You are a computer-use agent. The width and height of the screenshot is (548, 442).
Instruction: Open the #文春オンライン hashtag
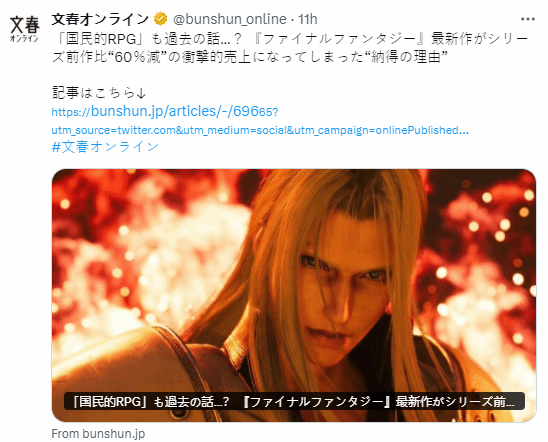pos(105,147)
